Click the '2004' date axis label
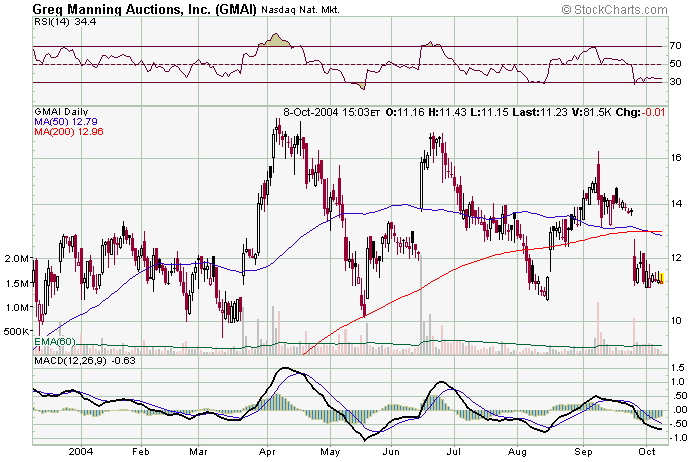The height and width of the screenshot is (462, 700). tap(81, 451)
